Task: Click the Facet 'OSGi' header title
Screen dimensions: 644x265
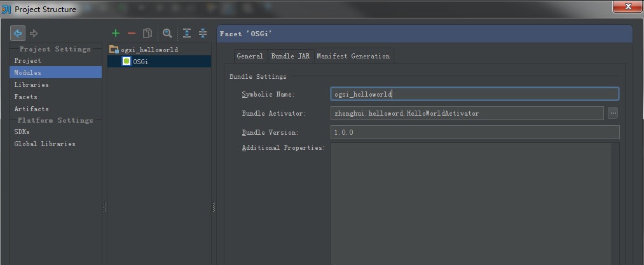Action: click(x=245, y=34)
